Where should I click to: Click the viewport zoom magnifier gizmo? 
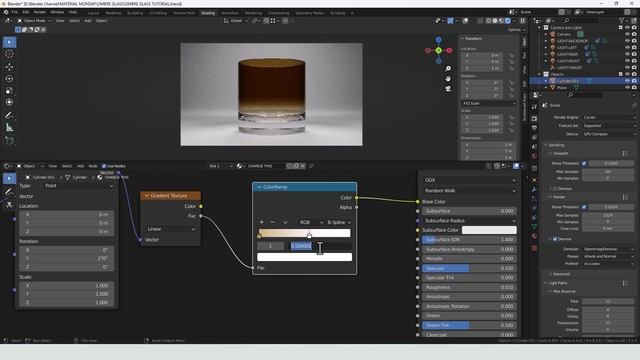pyautogui.click(x=448, y=69)
